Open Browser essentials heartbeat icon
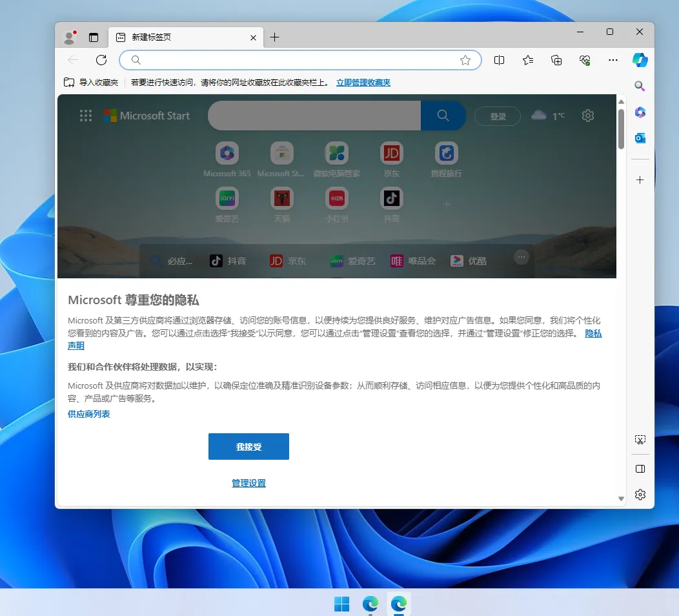This screenshot has width=679, height=616. [585, 60]
